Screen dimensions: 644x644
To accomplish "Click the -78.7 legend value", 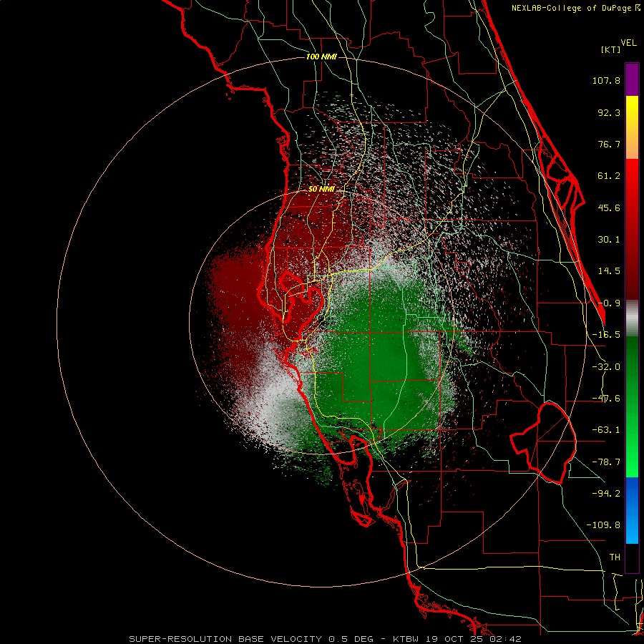I will (606, 462).
